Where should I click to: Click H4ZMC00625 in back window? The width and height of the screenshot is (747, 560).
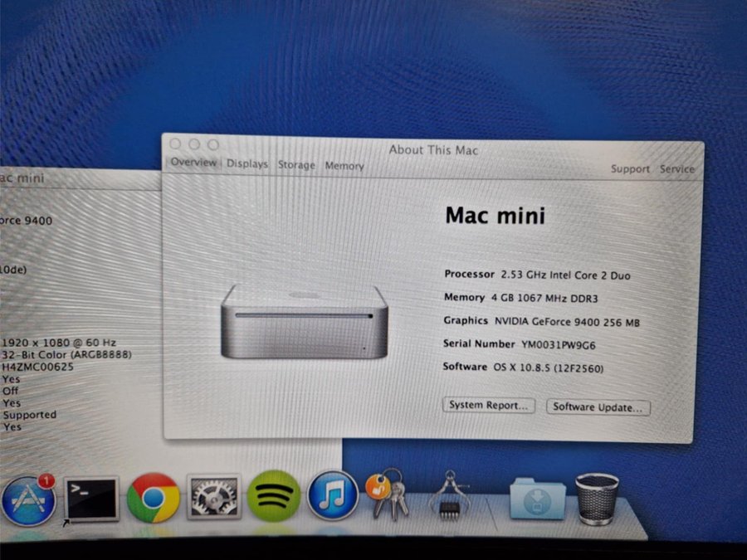(37, 367)
